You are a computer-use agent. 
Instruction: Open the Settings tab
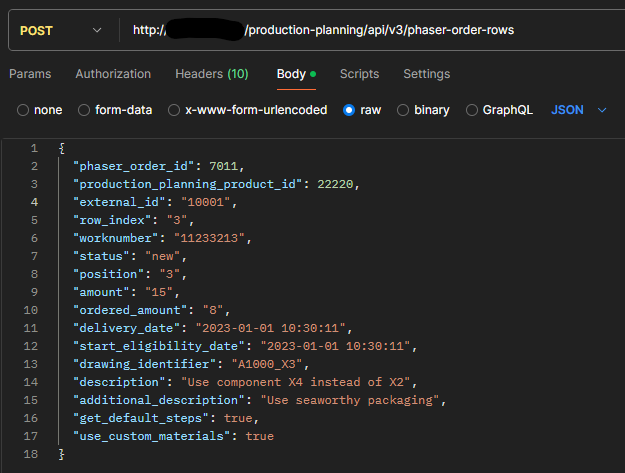[x=426, y=74]
